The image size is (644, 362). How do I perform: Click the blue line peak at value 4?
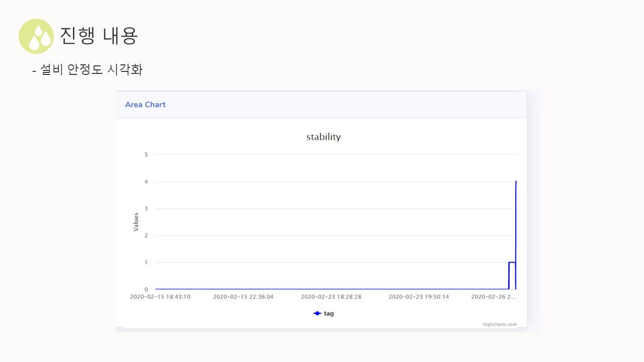(516, 182)
